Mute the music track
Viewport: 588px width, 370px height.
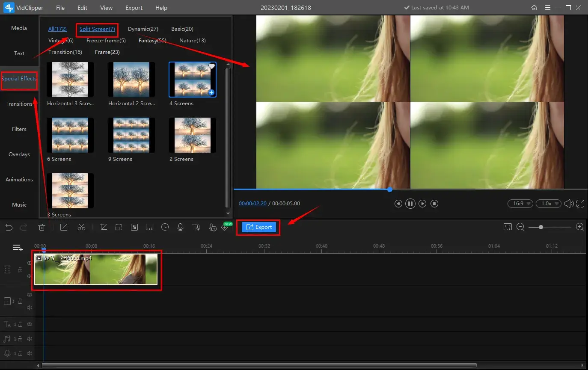pos(30,339)
